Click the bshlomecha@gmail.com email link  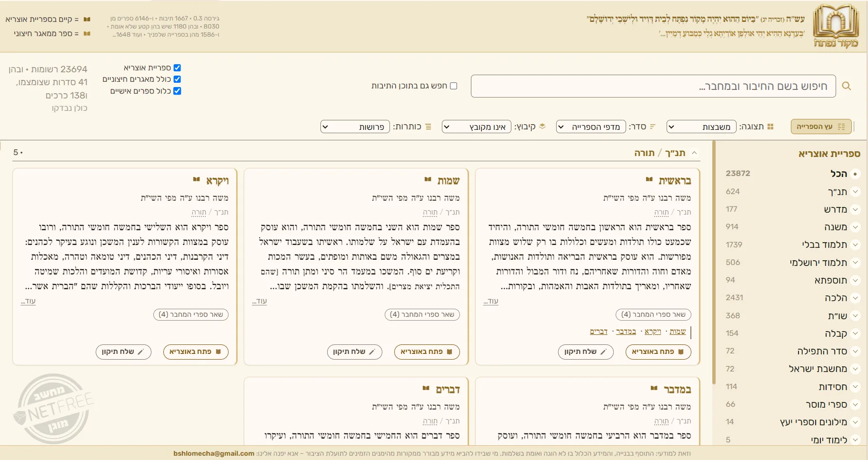(x=214, y=453)
